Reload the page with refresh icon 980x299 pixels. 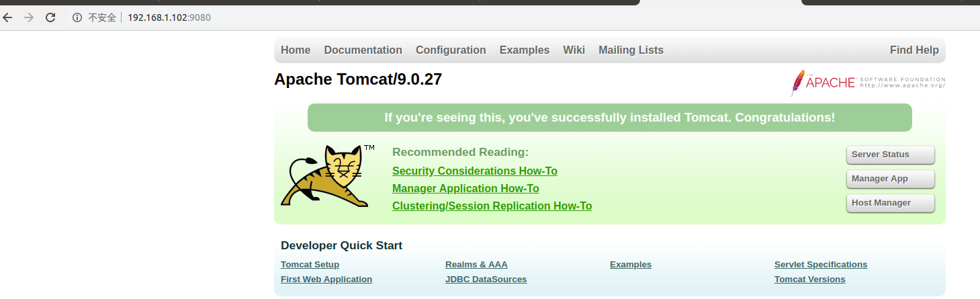(x=50, y=17)
